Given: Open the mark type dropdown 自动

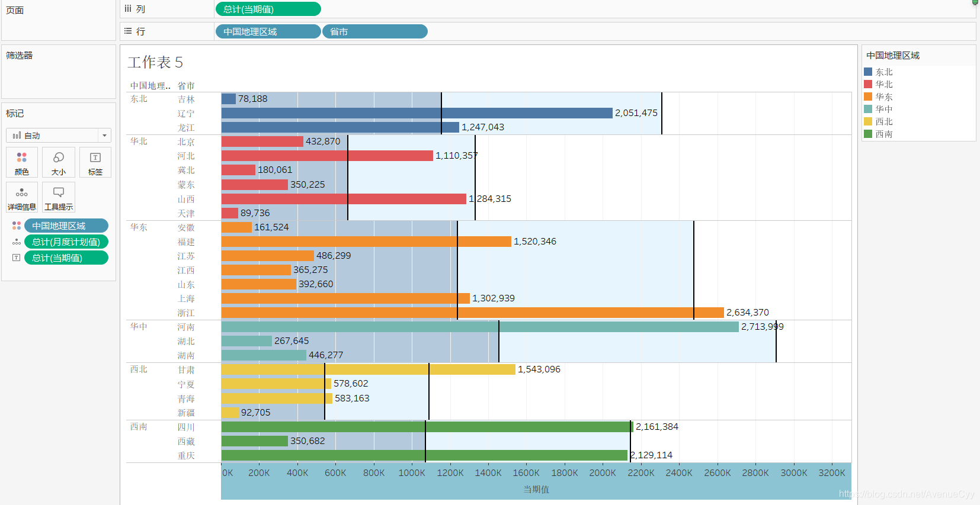Looking at the screenshot, I should [x=59, y=135].
